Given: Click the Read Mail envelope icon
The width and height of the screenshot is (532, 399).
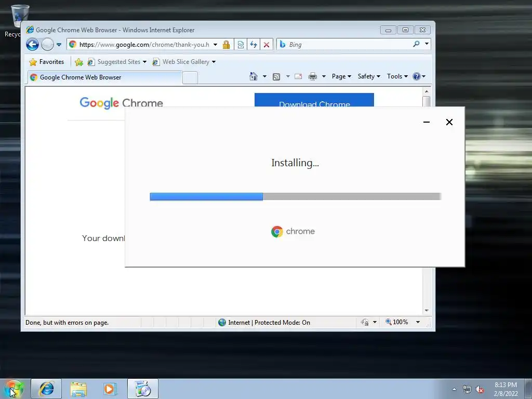Looking at the screenshot, I should tap(298, 76).
